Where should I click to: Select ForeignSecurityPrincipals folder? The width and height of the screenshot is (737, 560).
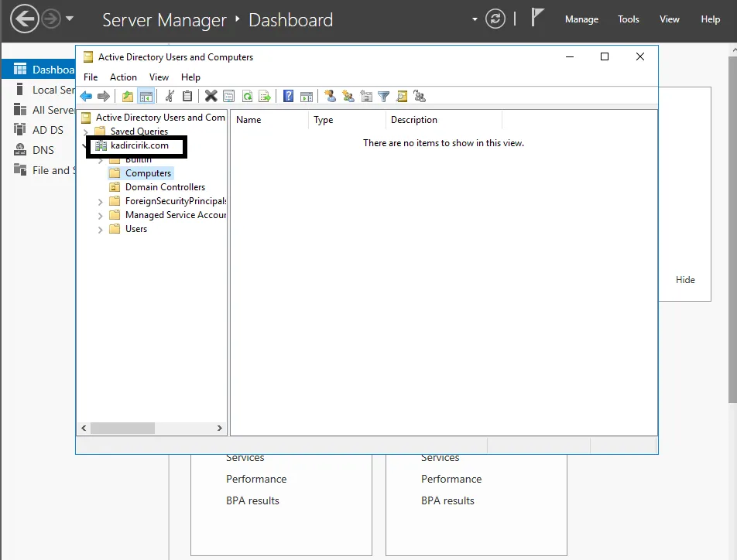pyautogui.click(x=175, y=201)
